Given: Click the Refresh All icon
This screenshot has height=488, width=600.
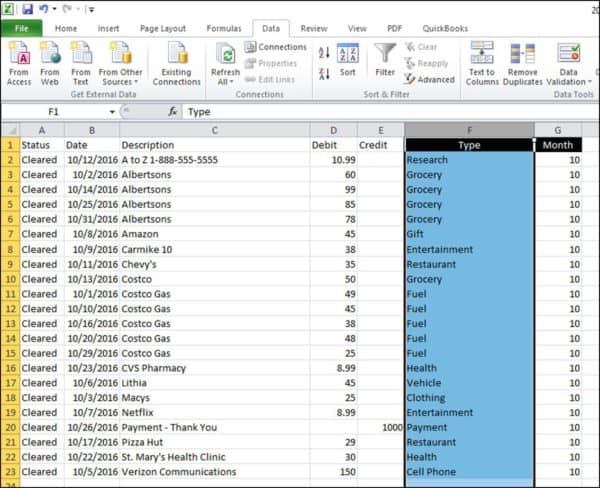Looking at the screenshot, I should [x=225, y=54].
